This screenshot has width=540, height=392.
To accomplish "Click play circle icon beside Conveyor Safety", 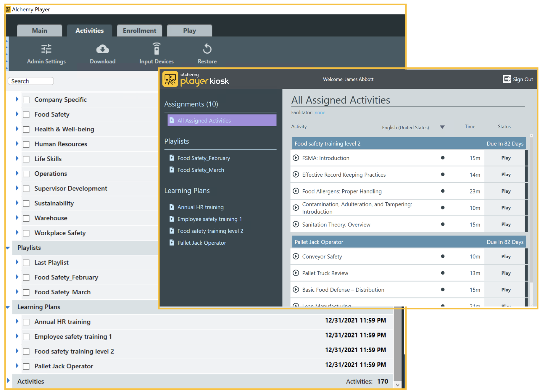I will pos(296,256).
